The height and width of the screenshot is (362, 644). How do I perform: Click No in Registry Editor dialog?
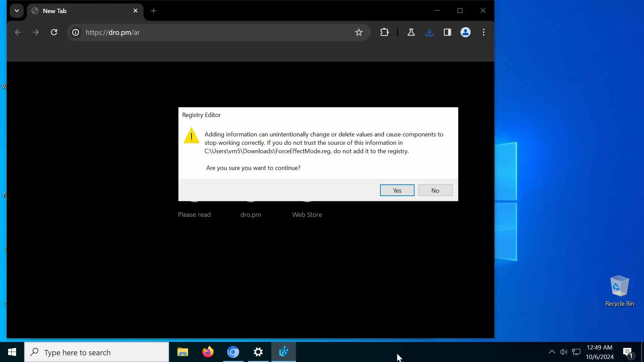click(x=435, y=190)
